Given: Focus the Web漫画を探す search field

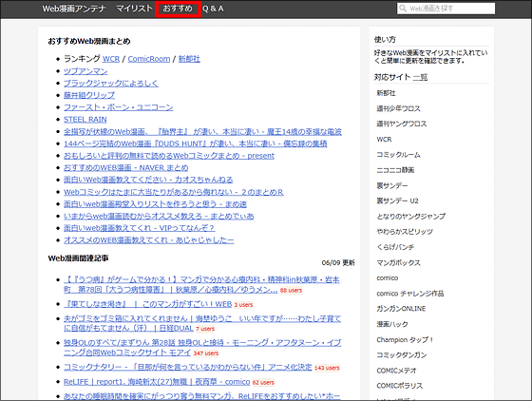Looking at the screenshot, I should click(446, 9).
